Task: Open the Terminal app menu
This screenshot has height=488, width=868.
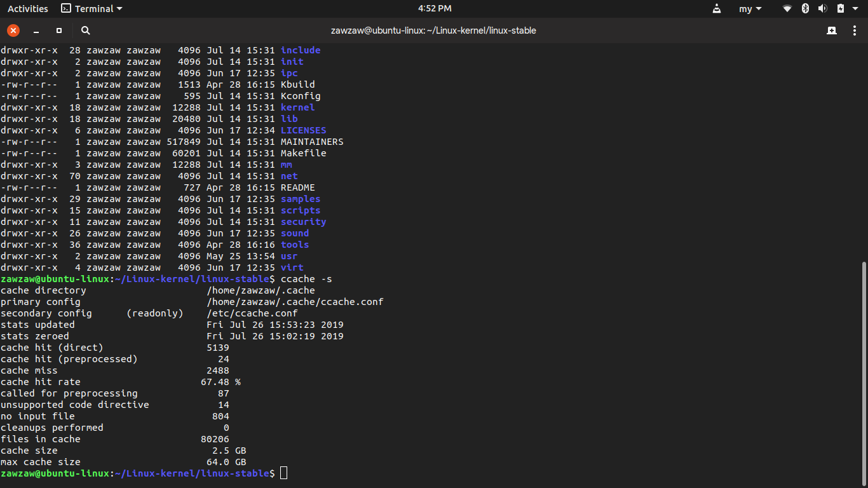Action: (92, 9)
